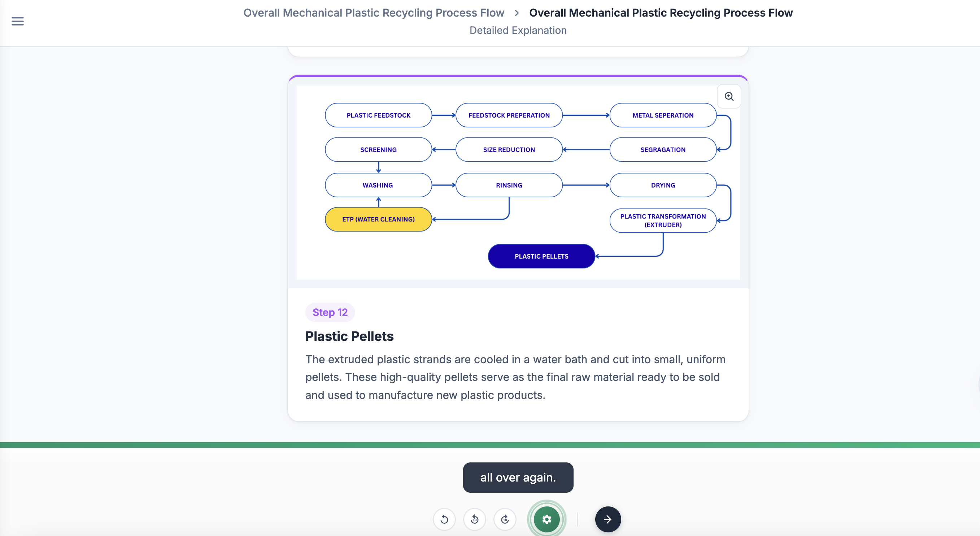Rewind narration by 10 seconds
The width and height of the screenshot is (980, 536).
click(474, 519)
